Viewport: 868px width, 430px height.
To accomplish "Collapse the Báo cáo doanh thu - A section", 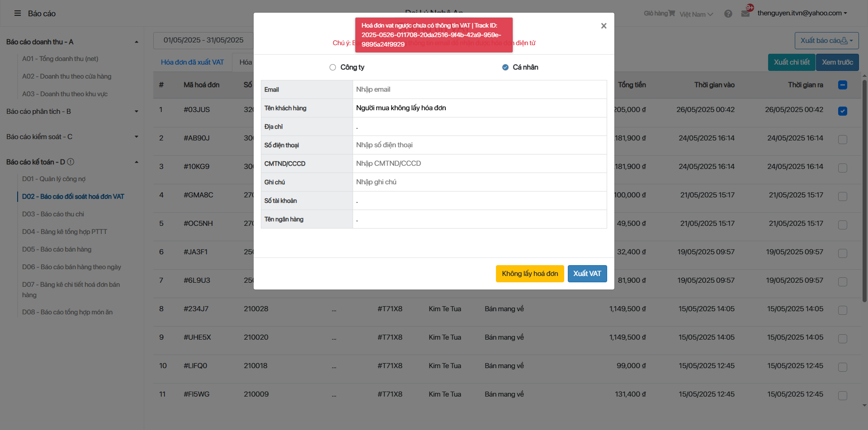I will (136, 42).
